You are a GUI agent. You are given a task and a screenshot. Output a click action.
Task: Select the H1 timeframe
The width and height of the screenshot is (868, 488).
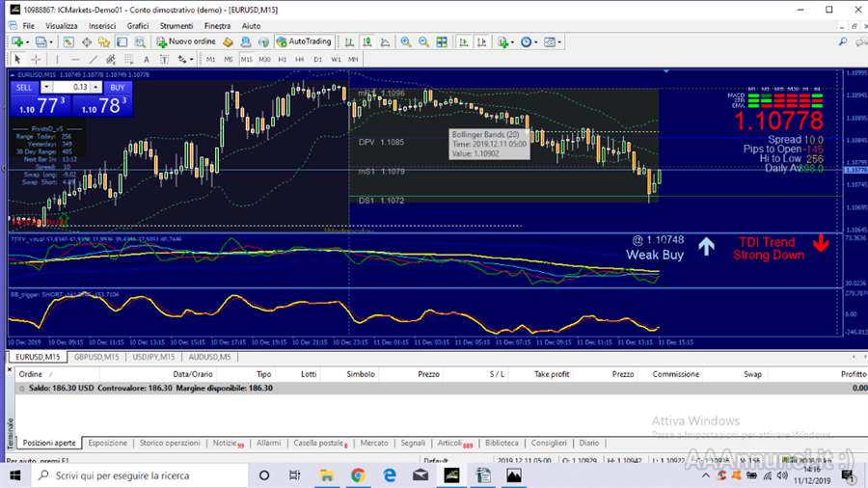tap(283, 59)
